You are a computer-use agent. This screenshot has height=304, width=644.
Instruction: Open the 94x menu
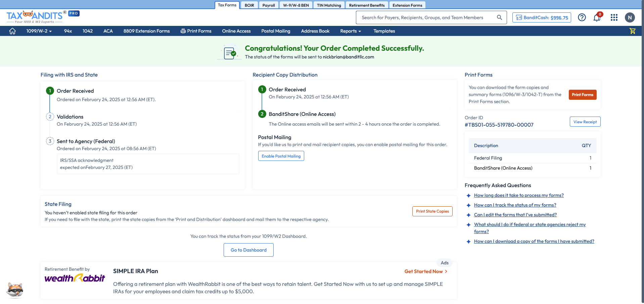click(x=68, y=31)
